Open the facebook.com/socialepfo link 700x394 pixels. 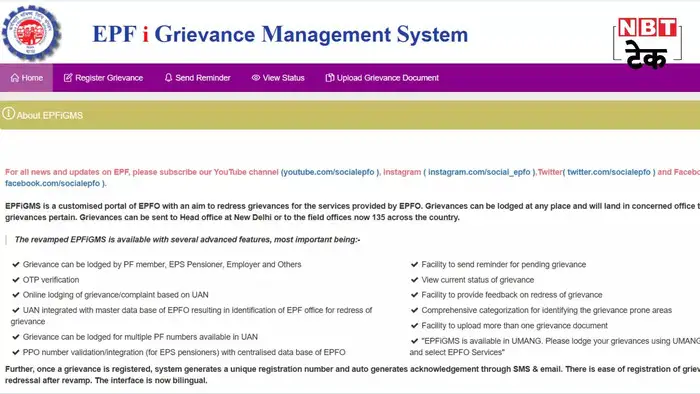click(x=53, y=183)
